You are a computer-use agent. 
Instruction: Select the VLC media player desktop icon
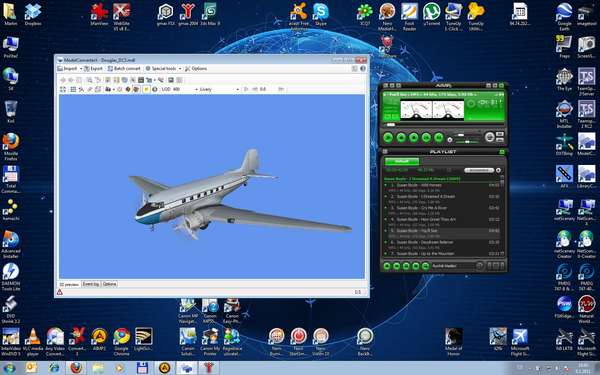tap(33, 342)
